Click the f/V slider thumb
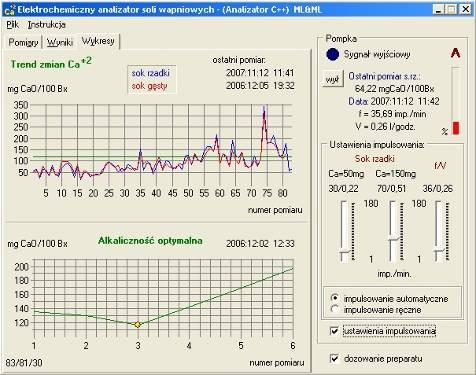 click(439, 251)
